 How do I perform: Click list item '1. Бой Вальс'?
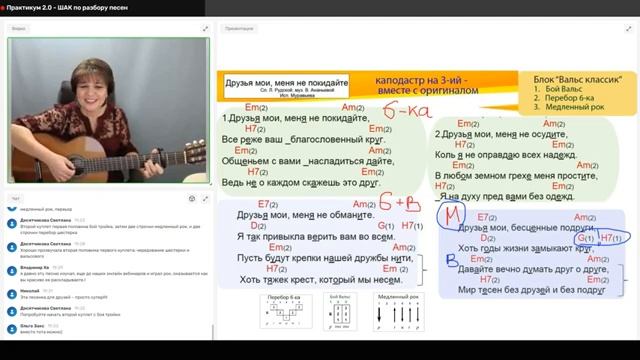558,89
